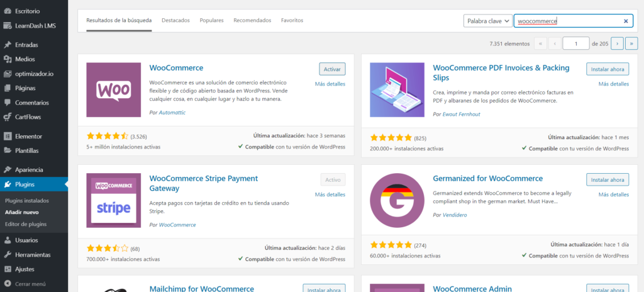Click the Germanized for WooCommerce logo thumbnail

(397, 200)
